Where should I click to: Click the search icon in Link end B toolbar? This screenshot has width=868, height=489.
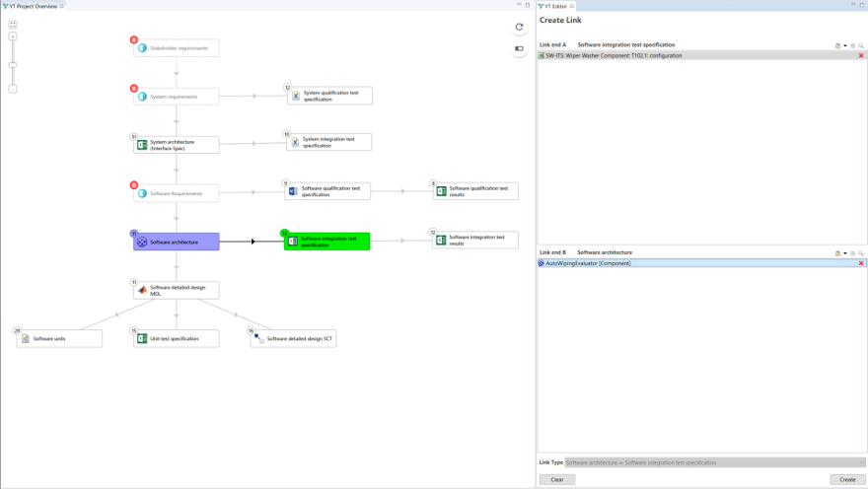[861, 253]
